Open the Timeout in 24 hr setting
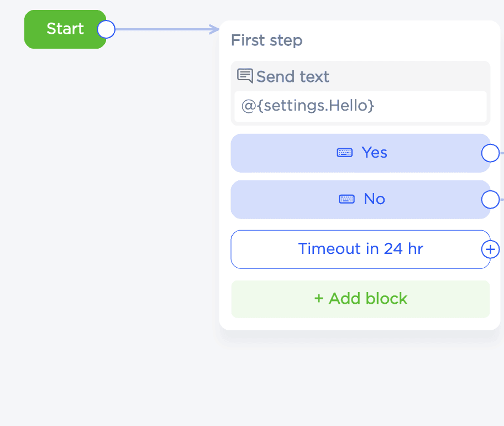 pyautogui.click(x=360, y=249)
